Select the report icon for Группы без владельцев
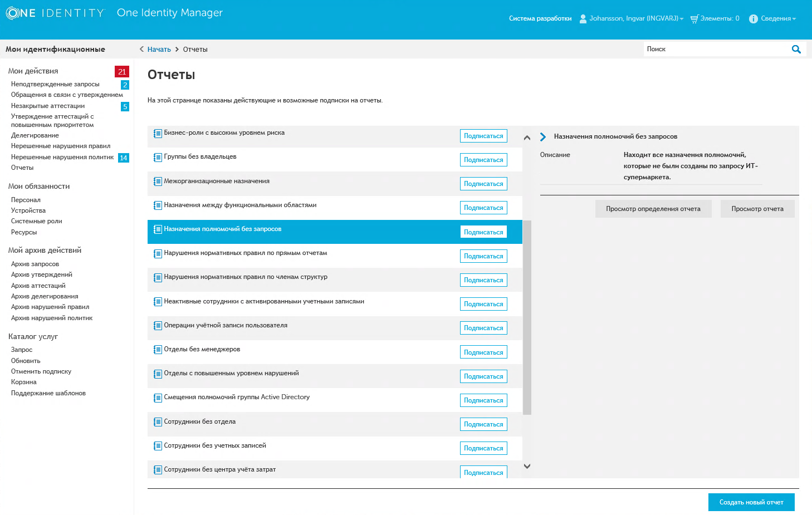The height and width of the screenshot is (515, 812). click(x=158, y=158)
